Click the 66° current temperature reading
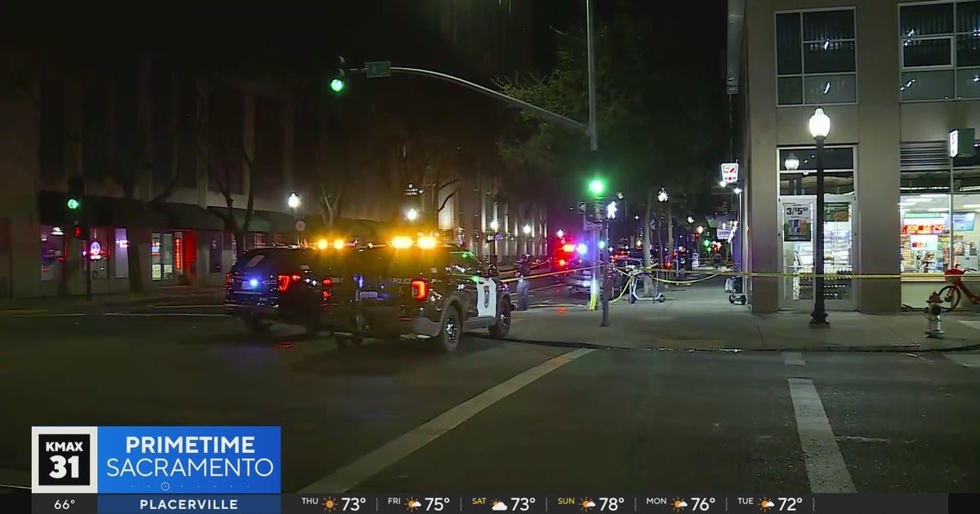The height and width of the screenshot is (514, 980). [x=65, y=504]
